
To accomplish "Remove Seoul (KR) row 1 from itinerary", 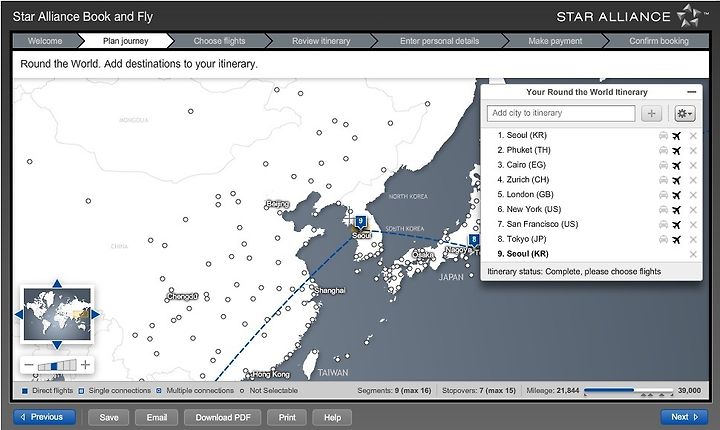I will tap(693, 136).
